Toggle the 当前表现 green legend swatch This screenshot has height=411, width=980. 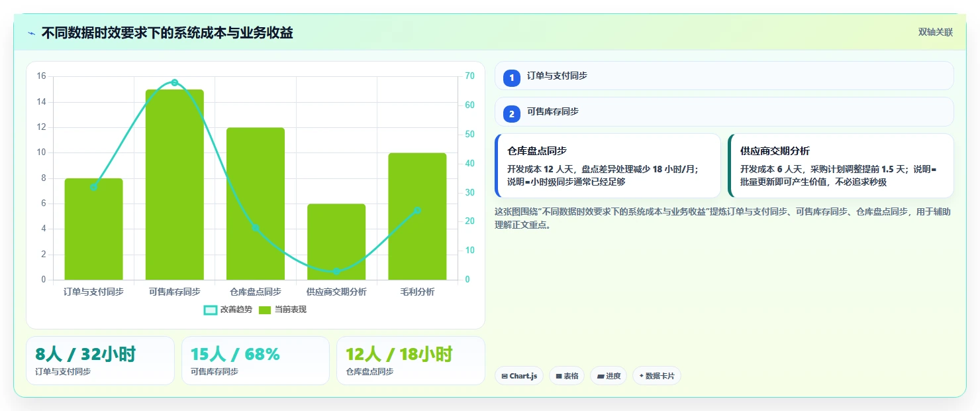pyautogui.click(x=265, y=310)
